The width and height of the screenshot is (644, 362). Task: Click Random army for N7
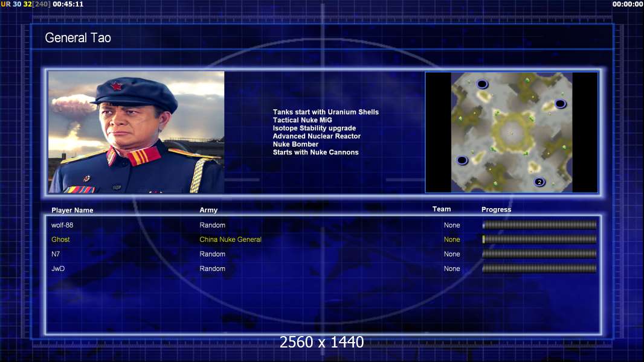[212, 254]
